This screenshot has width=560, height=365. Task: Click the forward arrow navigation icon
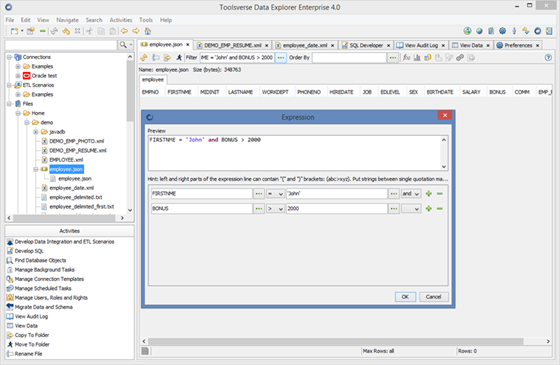point(136,31)
